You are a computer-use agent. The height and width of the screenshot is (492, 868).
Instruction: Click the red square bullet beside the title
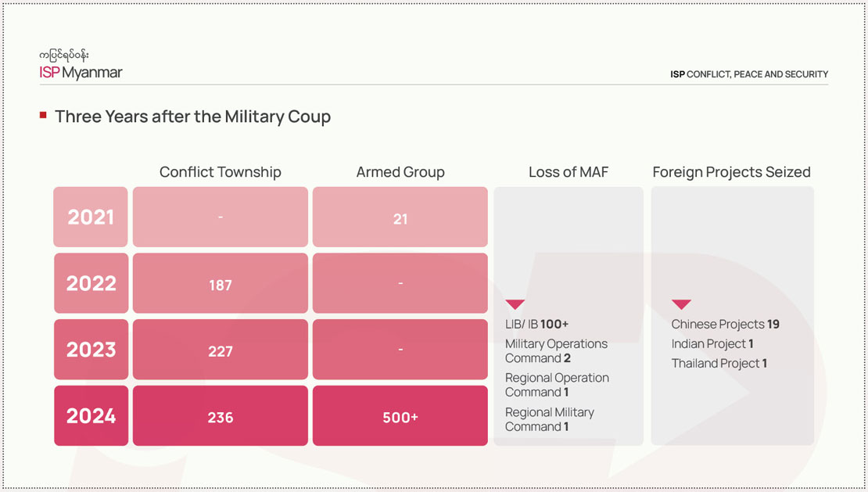click(x=43, y=116)
